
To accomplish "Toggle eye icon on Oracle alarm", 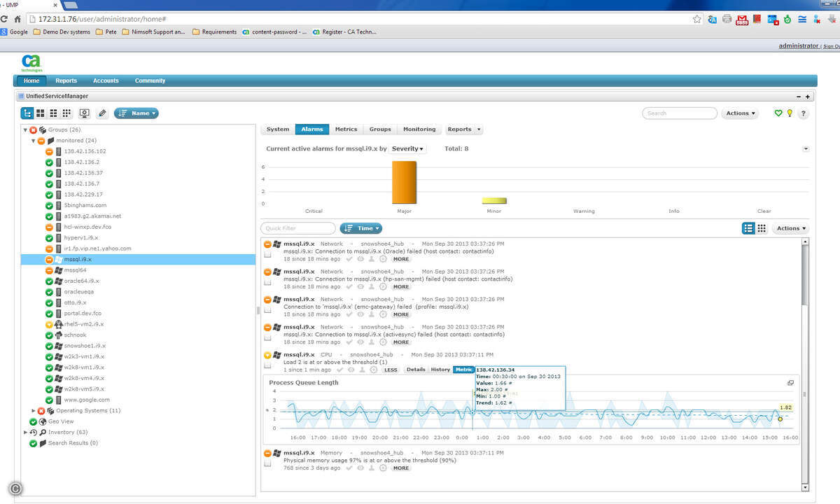I will [x=360, y=259].
